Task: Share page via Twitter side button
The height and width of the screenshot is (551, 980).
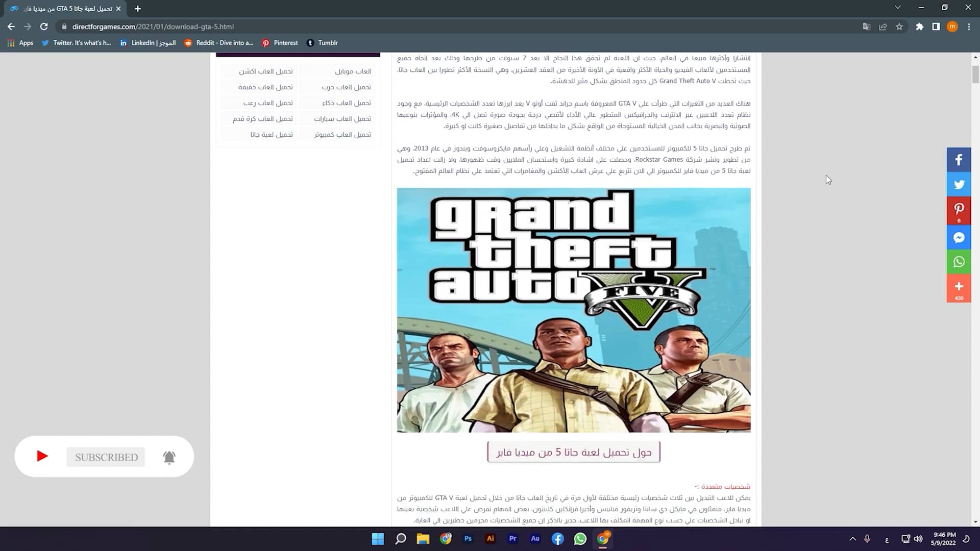Action: 959,184
